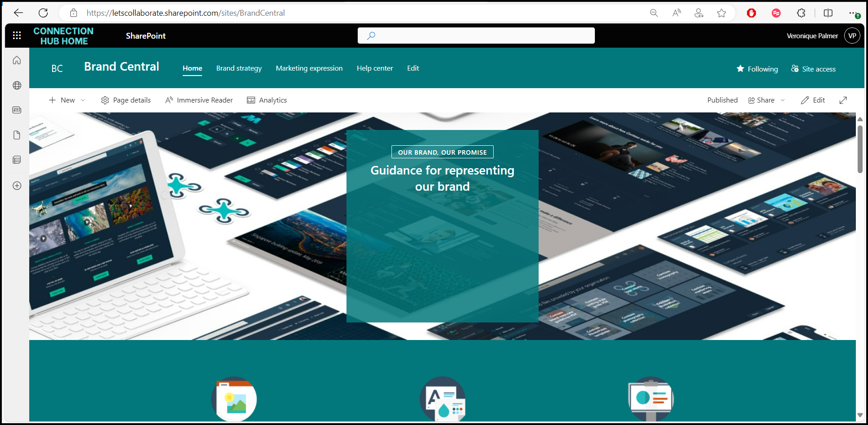Expand the New dropdown chevron
The image size is (868, 425).
(x=83, y=100)
